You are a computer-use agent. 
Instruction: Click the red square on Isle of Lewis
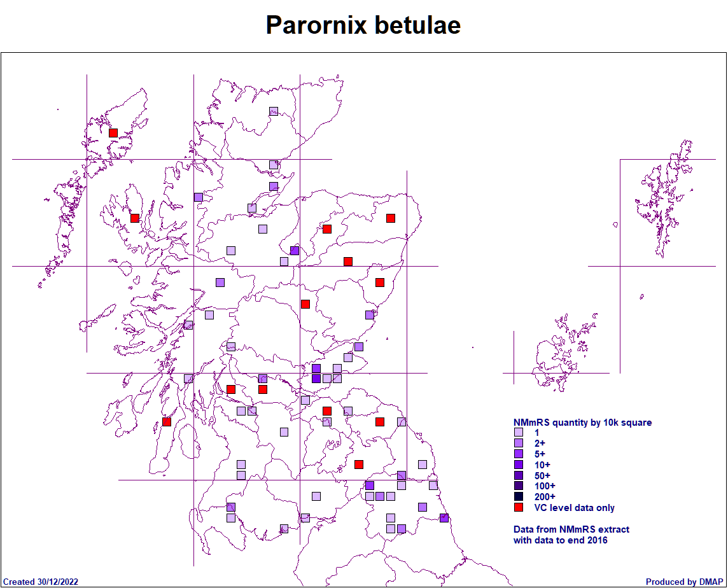tap(113, 133)
